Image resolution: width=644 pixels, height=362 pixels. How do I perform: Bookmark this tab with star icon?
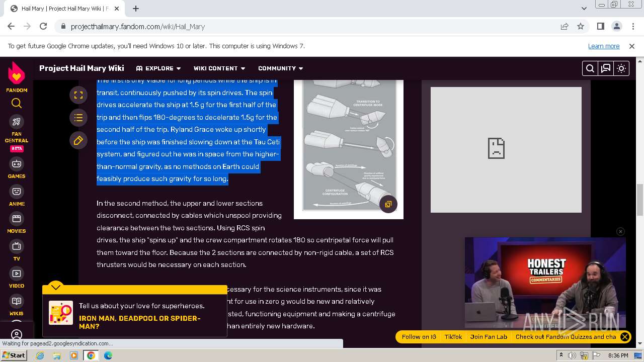(581, 26)
